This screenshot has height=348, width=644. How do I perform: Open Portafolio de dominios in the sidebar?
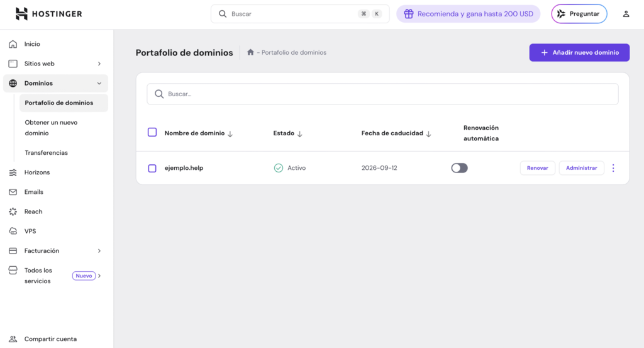64,103
